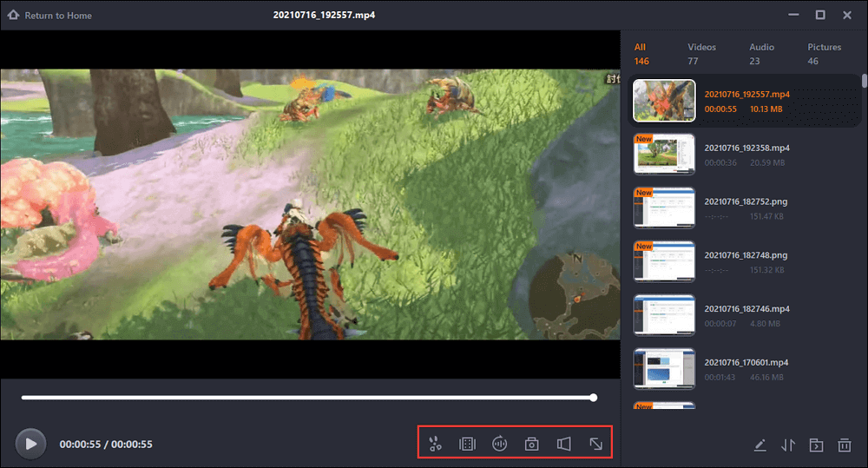This screenshot has height=468, width=868.
Task: Click the filmstrip icon in playback toolbar
Action: tap(467, 444)
